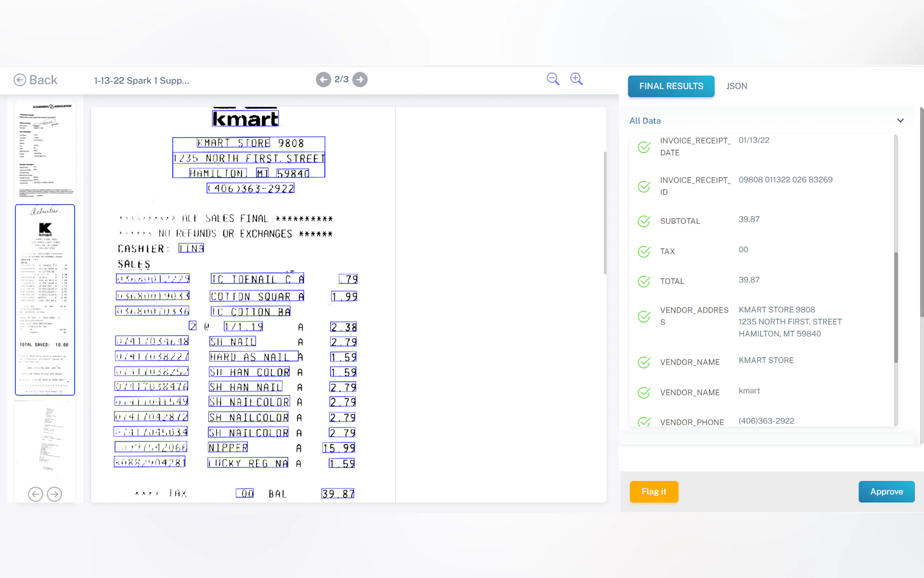Click thumbnail panel right arrow icon

pos(55,494)
